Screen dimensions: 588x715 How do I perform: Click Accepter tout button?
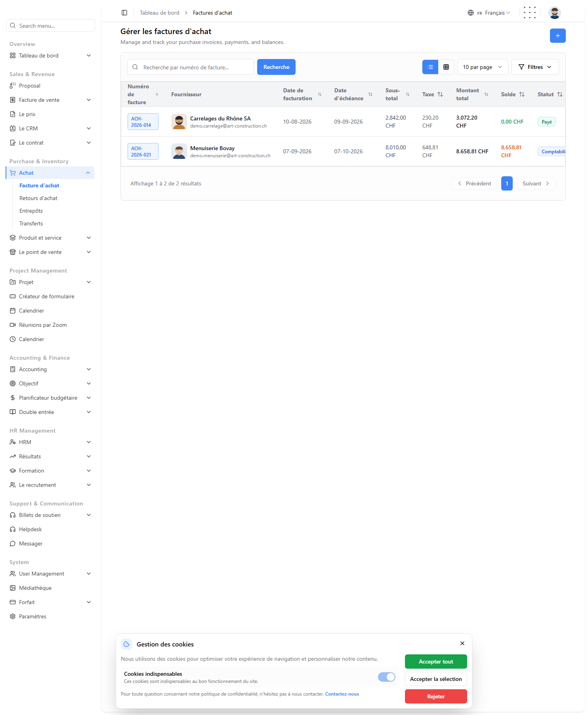click(x=436, y=662)
